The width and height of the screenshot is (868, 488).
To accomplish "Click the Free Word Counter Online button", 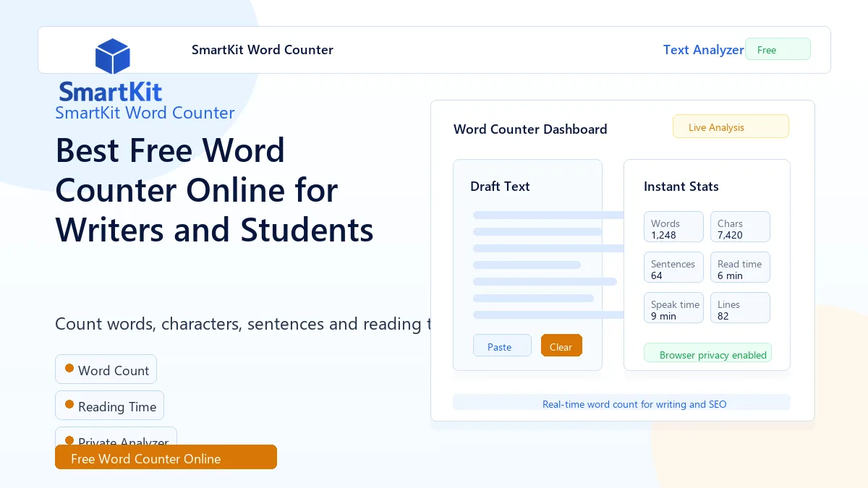I will (166, 457).
